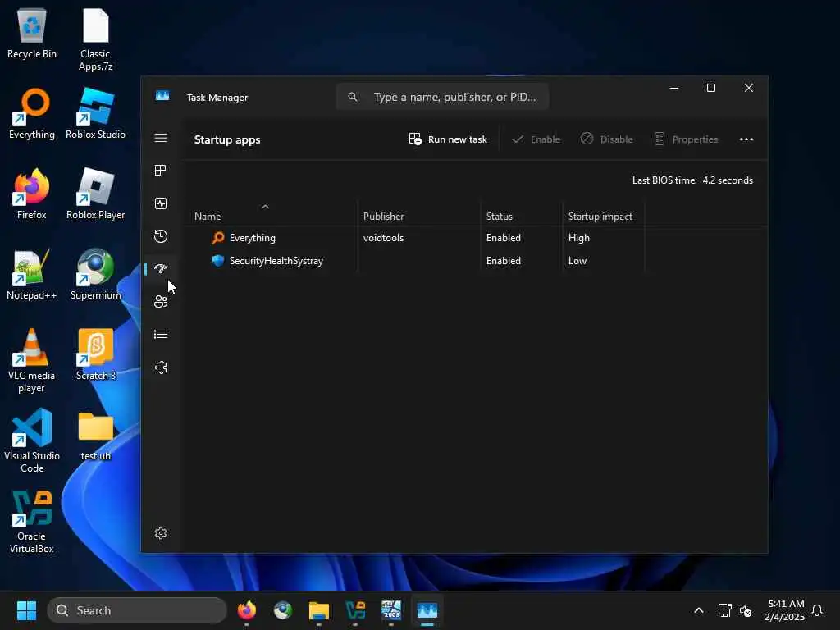Select the Roblox Player desktop shortcut
Image resolution: width=840 pixels, height=630 pixels.
[x=95, y=194]
